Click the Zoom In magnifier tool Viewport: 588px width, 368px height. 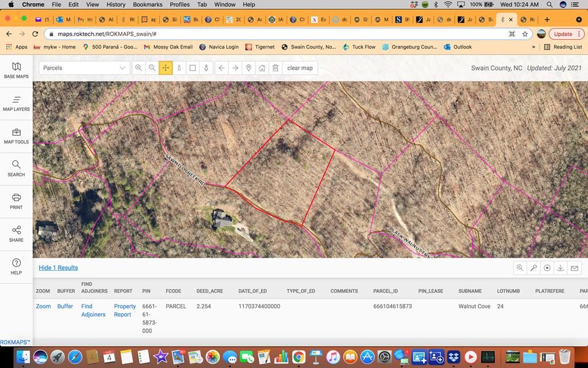click(139, 68)
